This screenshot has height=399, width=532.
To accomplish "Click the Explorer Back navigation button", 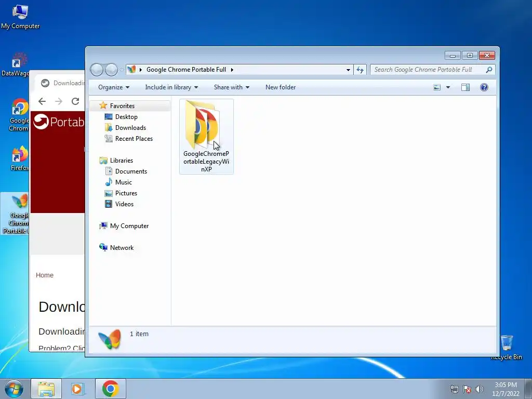I will tap(97, 70).
